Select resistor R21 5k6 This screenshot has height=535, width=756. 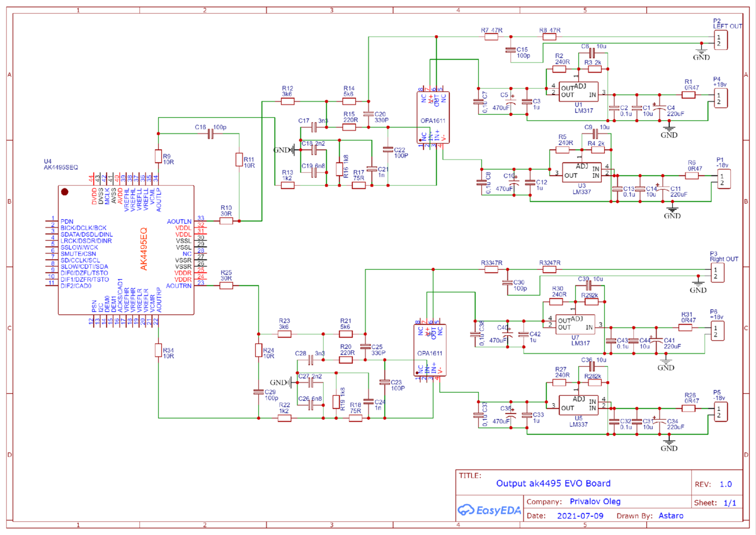coord(345,333)
